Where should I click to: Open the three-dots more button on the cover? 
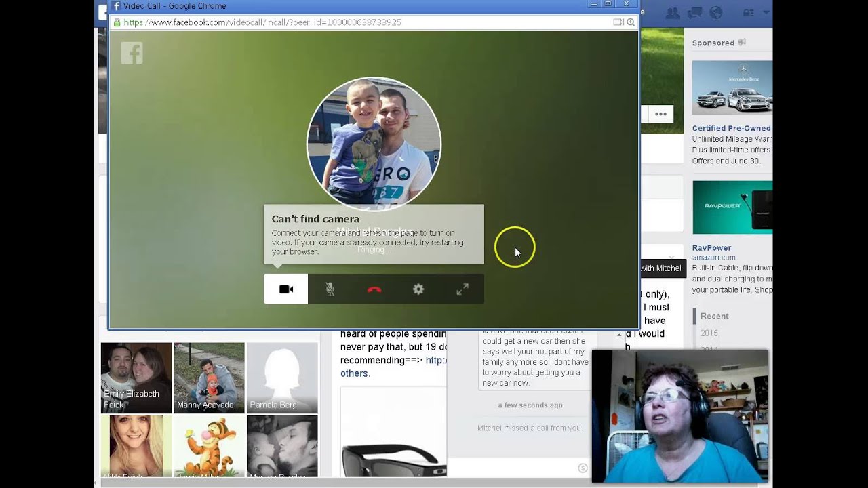point(660,114)
